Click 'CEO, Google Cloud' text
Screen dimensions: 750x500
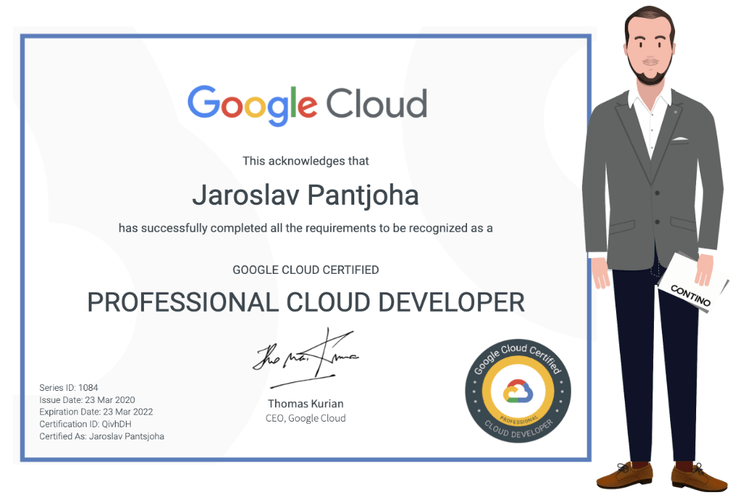(305, 419)
